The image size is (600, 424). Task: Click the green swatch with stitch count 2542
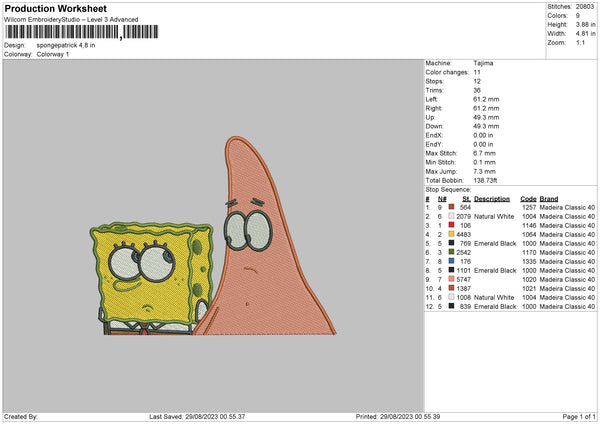pos(451,252)
